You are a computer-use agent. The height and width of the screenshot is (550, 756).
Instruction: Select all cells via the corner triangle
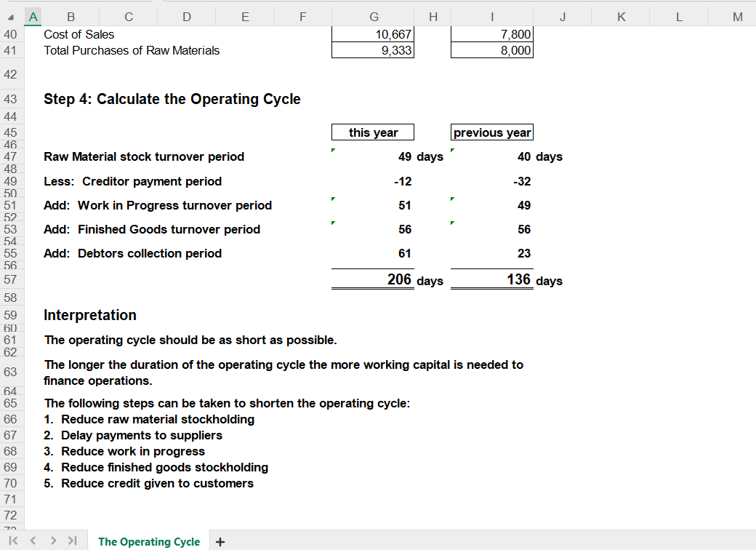pos(12,16)
